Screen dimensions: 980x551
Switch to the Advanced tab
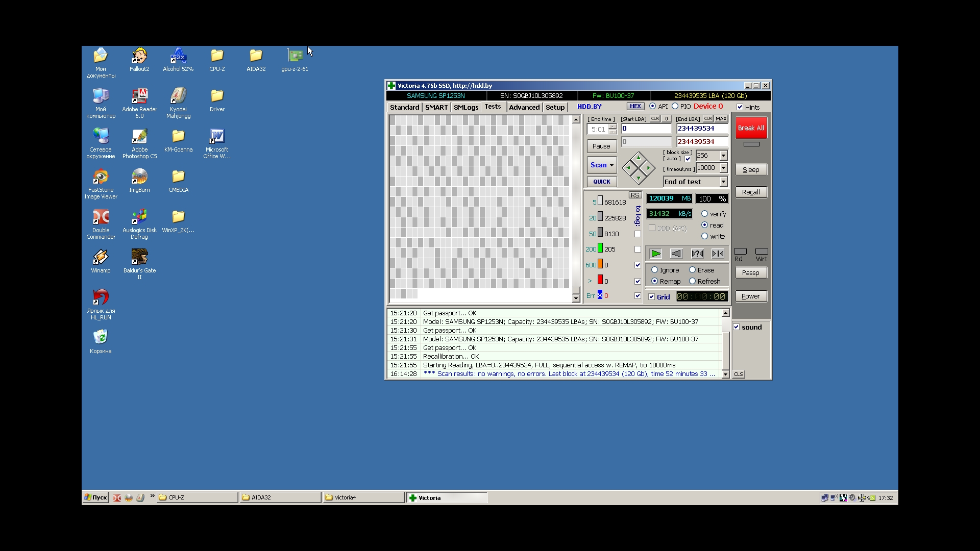pyautogui.click(x=524, y=107)
